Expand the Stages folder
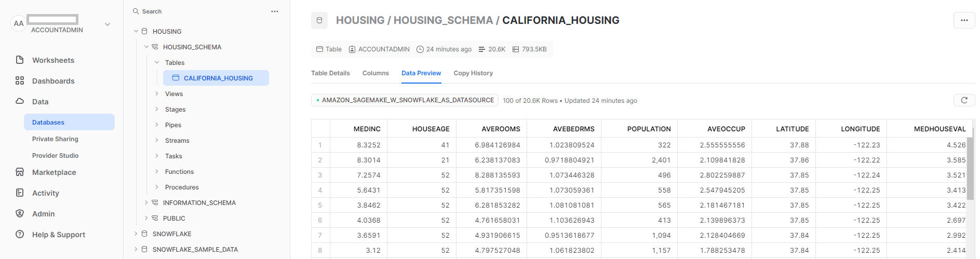980x259 pixels. [157, 109]
